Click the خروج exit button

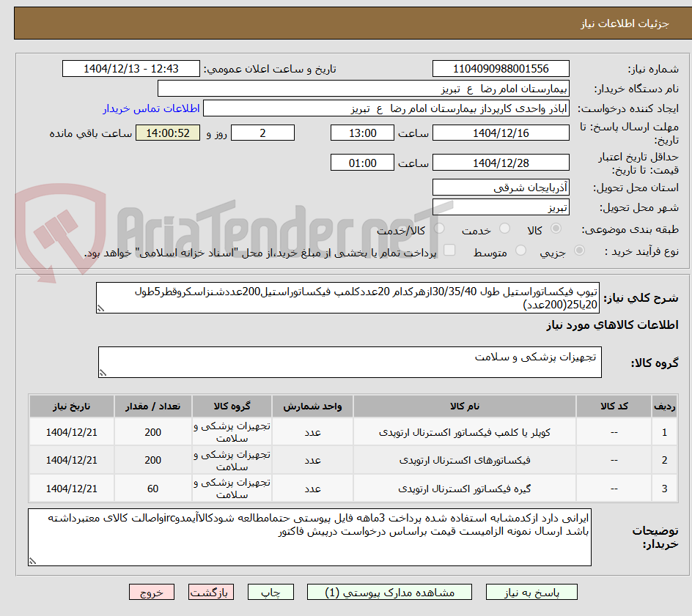pyautogui.click(x=152, y=592)
